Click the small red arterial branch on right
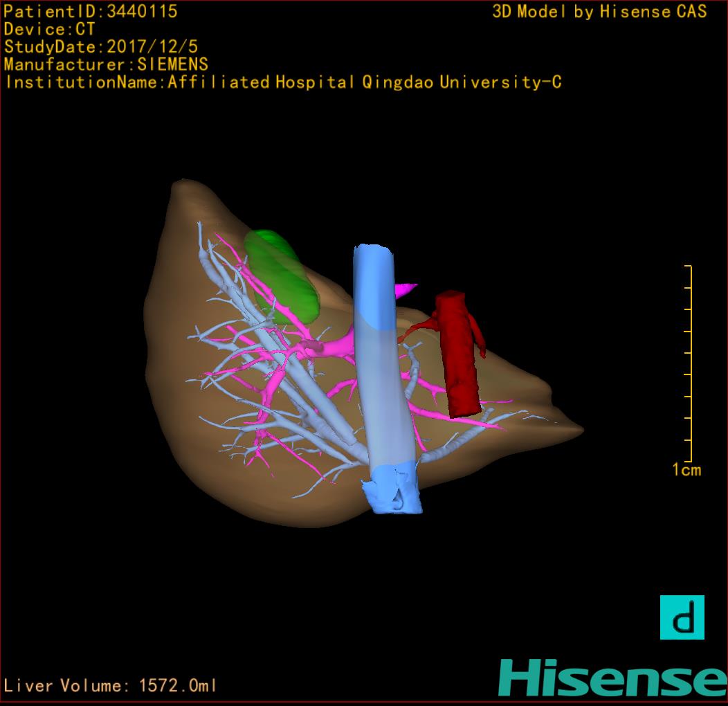The width and height of the screenshot is (728, 706). 477,334
